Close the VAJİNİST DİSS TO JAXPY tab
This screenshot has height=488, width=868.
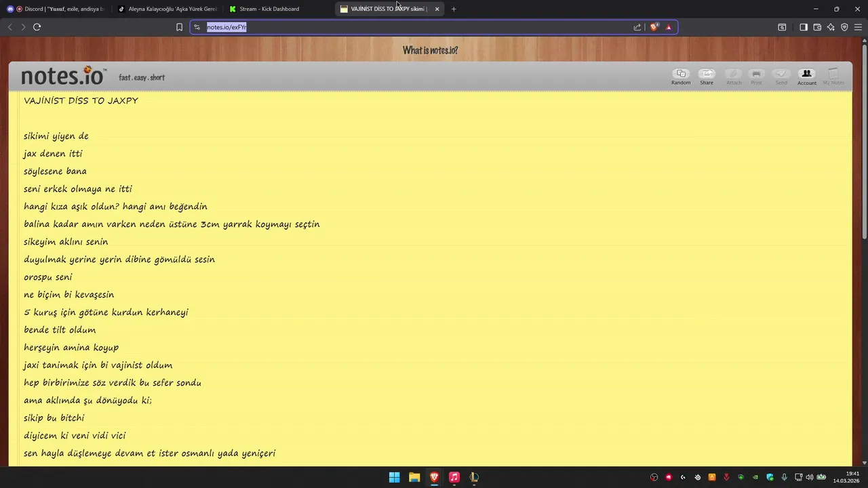[437, 9]
